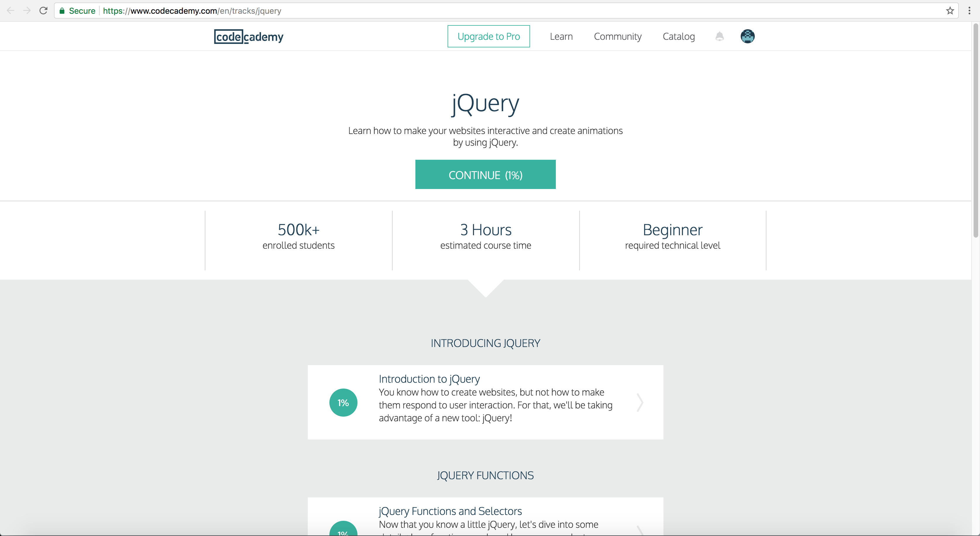980x536 pixels.
Task: Click the jQuery page heading
Action: tap(485, 104)
